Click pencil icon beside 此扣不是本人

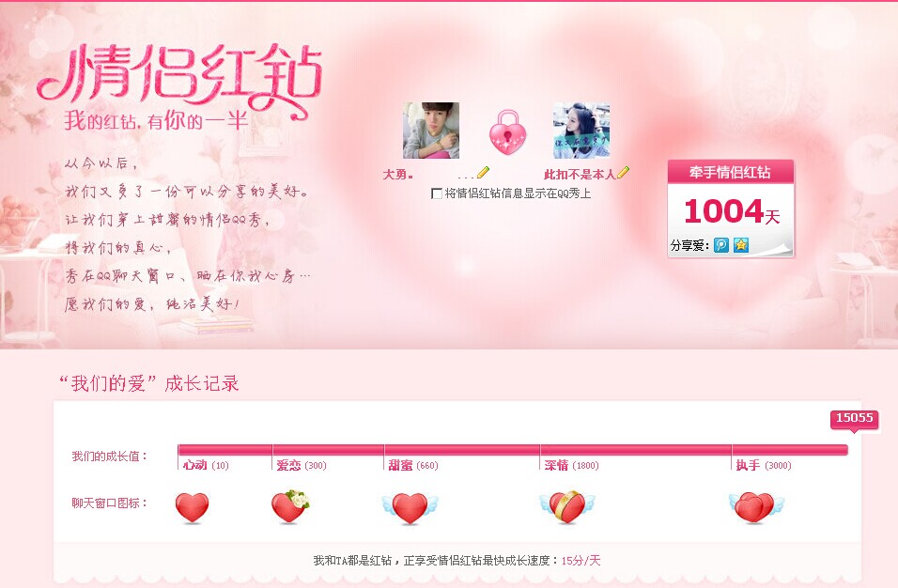click(x=623, y=172)
